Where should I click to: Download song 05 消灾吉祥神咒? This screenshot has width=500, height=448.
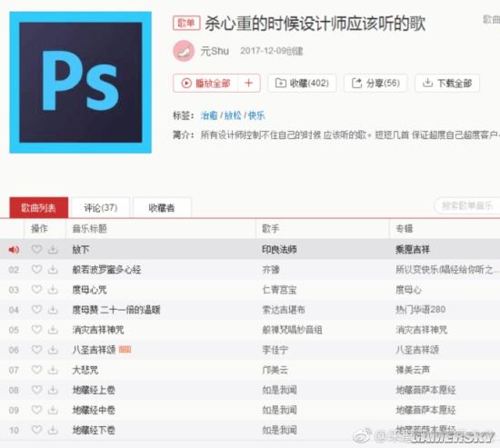point(53,330)
